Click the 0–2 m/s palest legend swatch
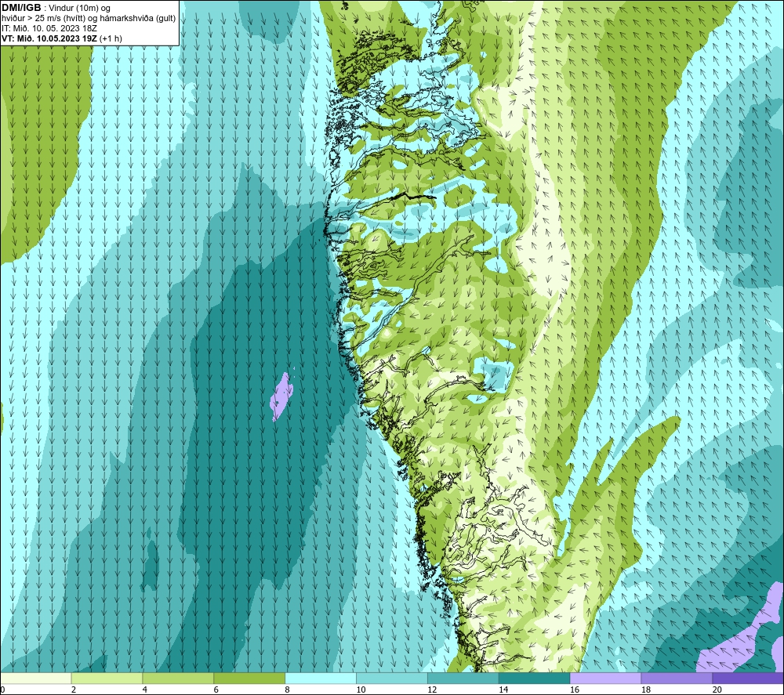This screenshot has width=784, height=695. 36,678
